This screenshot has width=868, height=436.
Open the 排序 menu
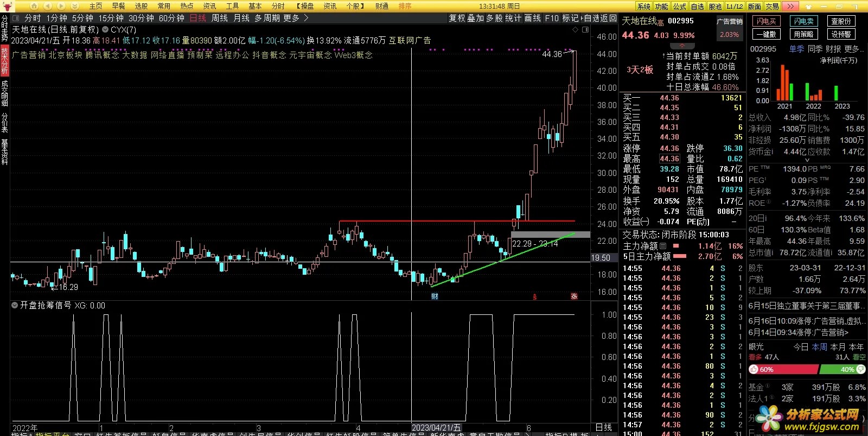(x=405, y=6)
